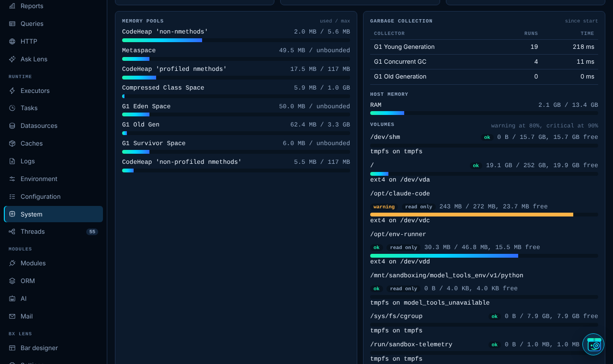Click the Mail envelope icon

pos(12,316)
